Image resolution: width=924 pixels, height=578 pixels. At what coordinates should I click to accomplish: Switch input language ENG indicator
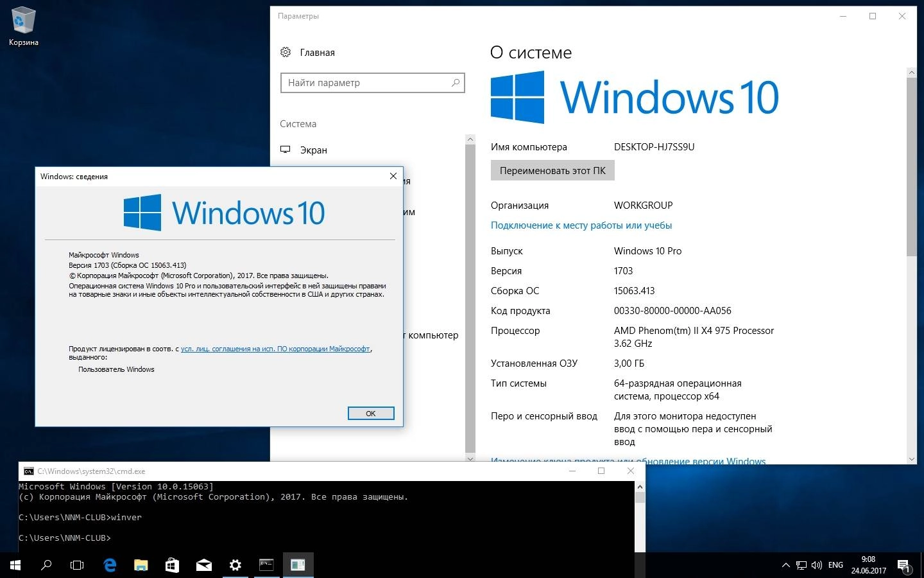[835, 565]
